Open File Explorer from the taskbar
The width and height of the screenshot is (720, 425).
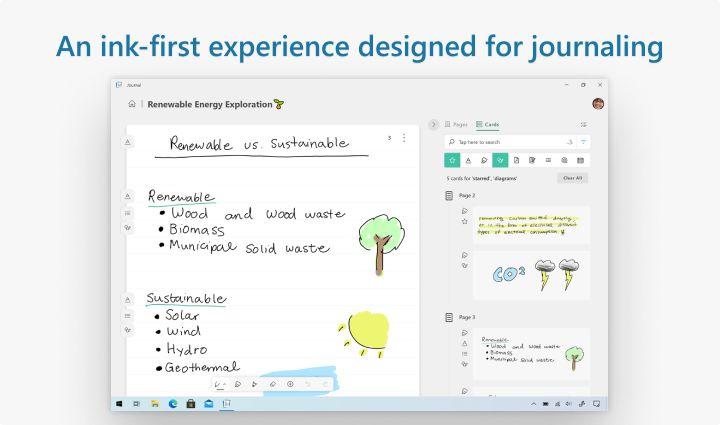click(x=155, y=404)
